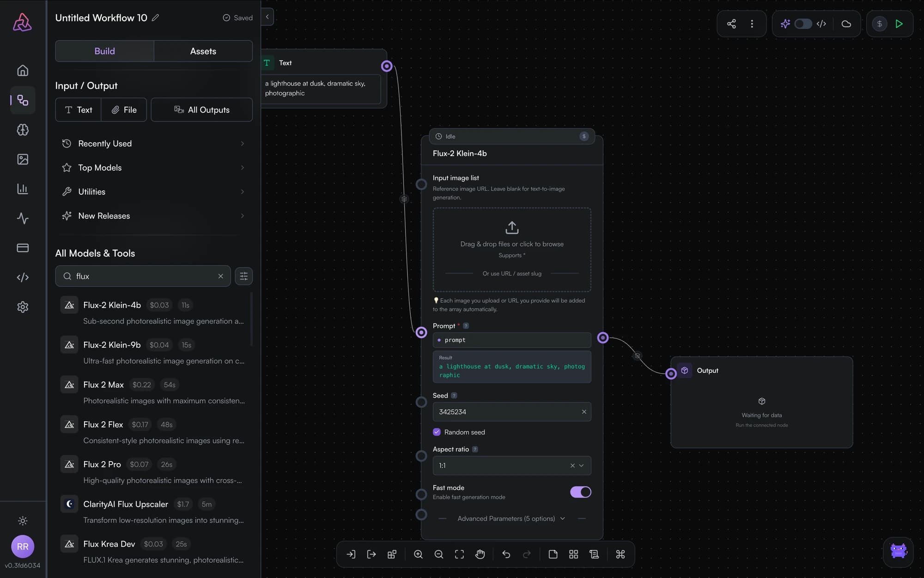The width and height of the screenshot is (924, 578).
Task: Open the settings gear in left sidebar
Action: [23, 307]
